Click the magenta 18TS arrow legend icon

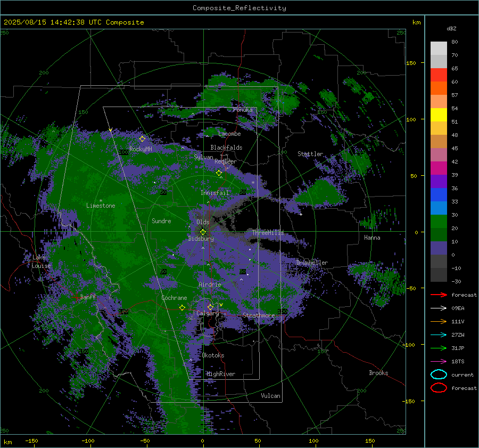[439, 362]
